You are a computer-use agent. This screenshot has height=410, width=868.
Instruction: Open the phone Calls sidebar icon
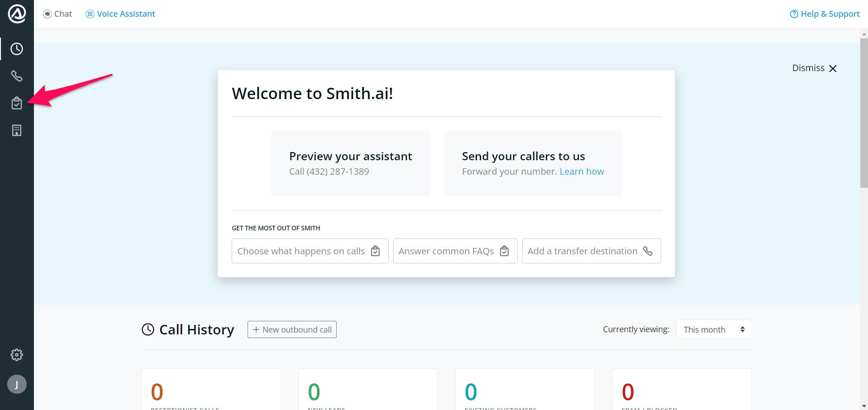[17, 76]
